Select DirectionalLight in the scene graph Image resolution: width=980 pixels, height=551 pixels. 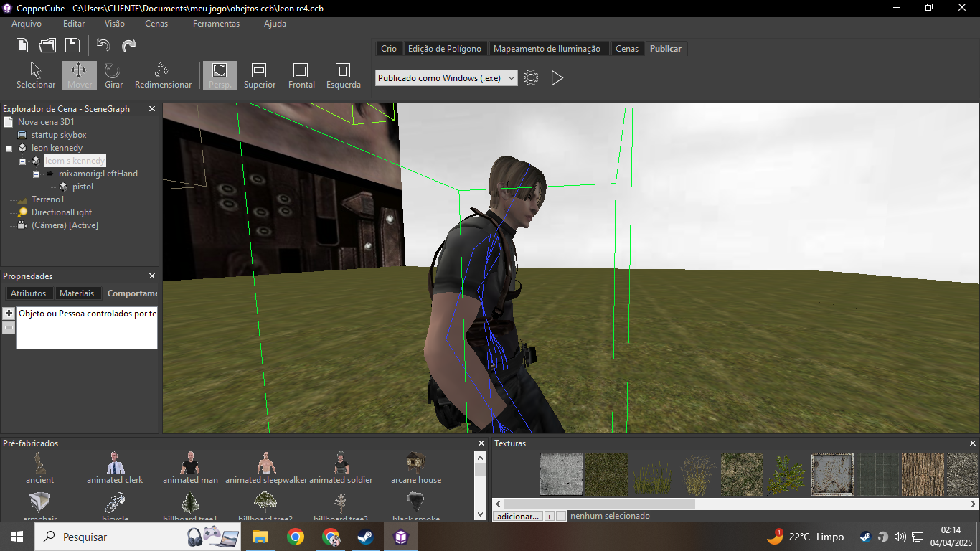62,212
